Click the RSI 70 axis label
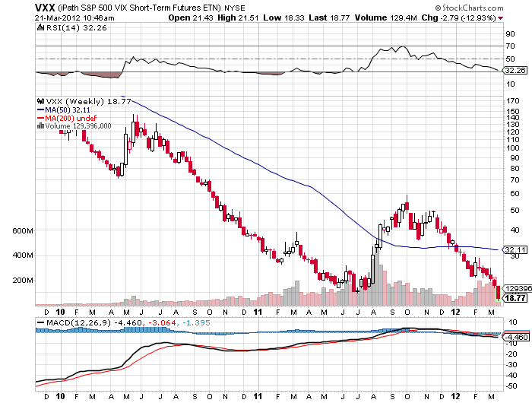Screen dimensions: 532x403 point(510,46)
